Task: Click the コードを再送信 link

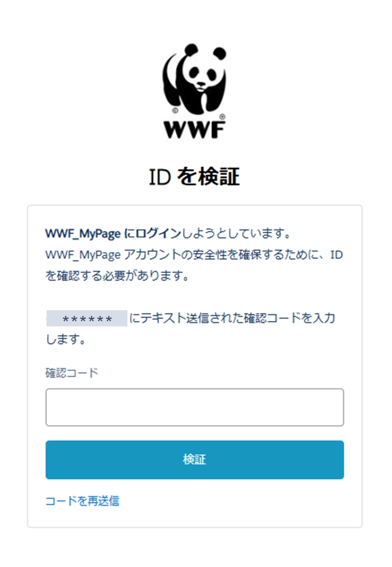Action: pos(82,501)
